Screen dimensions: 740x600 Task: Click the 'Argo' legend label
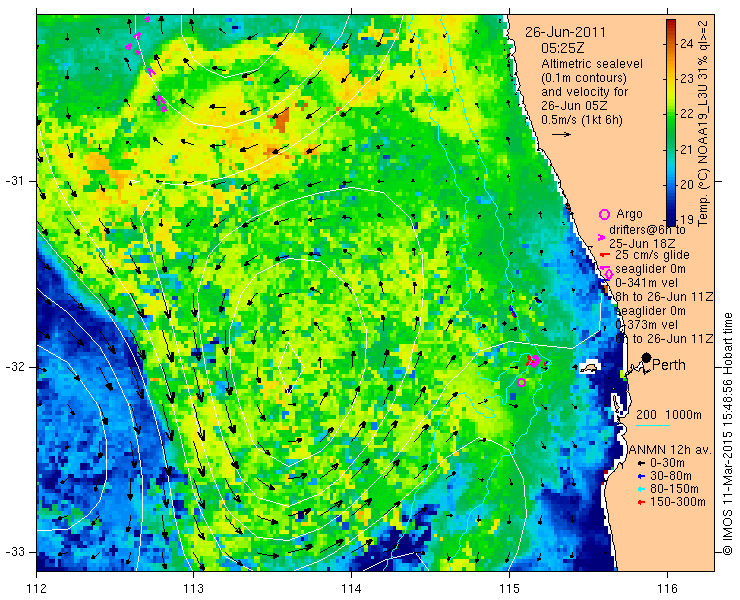pos(629,214)
